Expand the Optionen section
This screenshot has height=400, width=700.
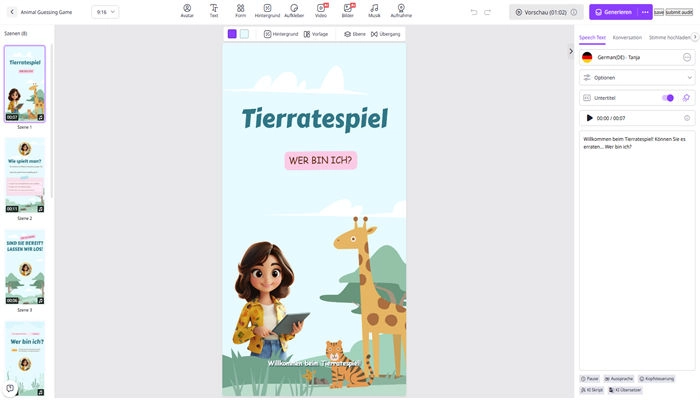coord(636,77)
